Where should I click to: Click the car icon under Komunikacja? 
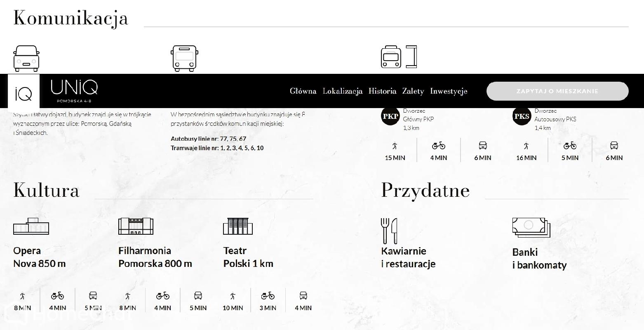click(x=26, y=59)
